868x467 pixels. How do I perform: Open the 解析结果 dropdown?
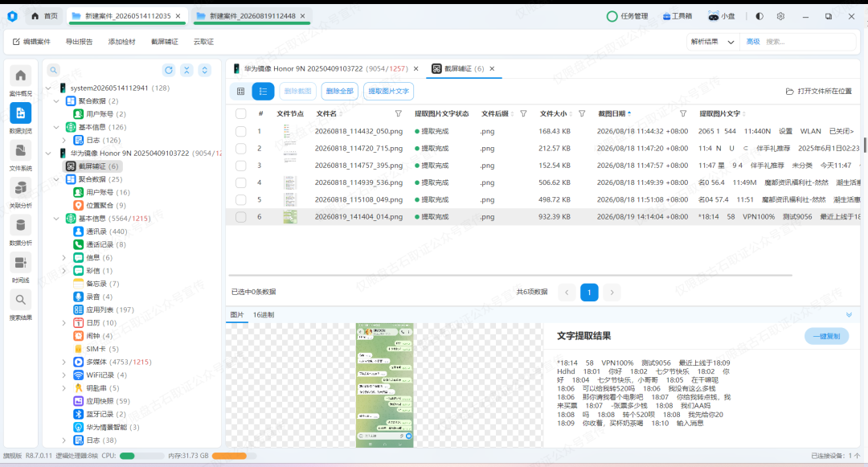[x=712, y=42]
